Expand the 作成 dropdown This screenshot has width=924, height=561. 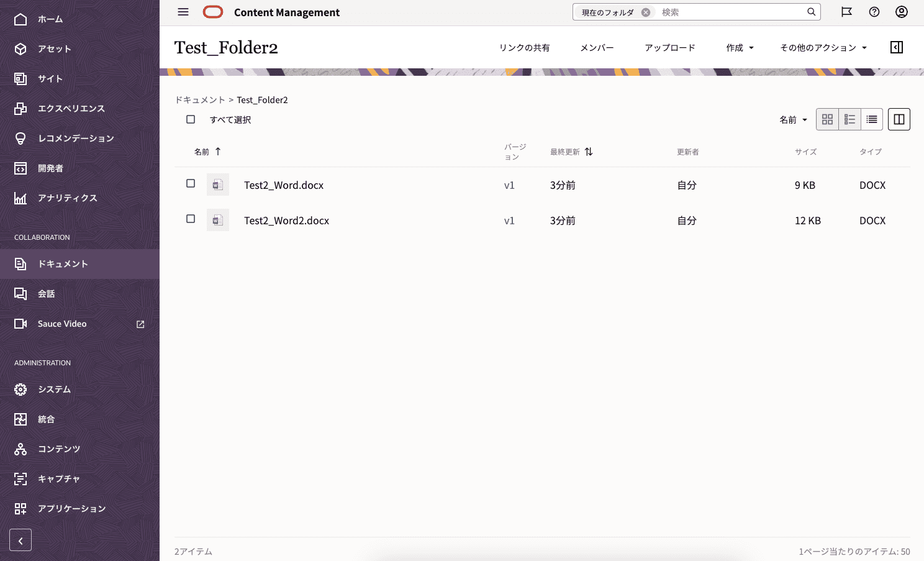(x=740, y=48)
